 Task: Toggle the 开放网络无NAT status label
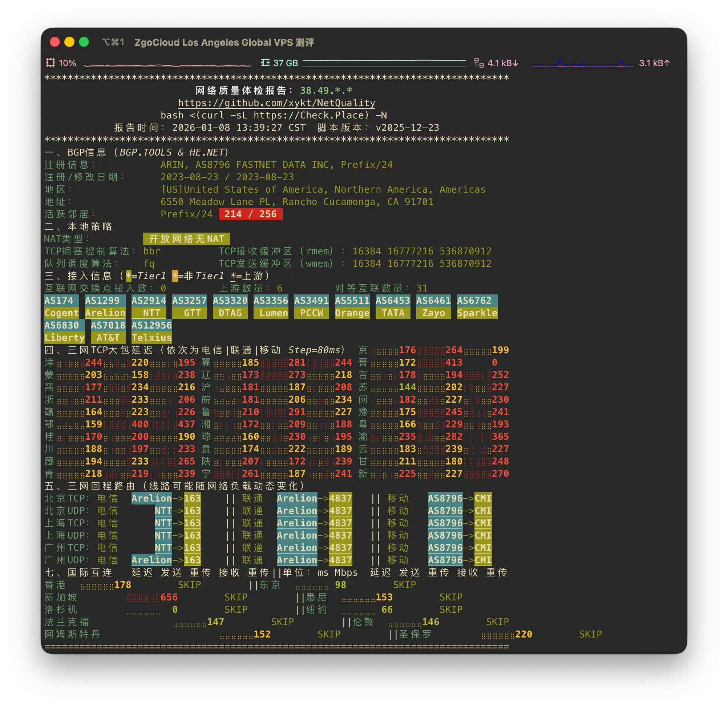[186, 239]
